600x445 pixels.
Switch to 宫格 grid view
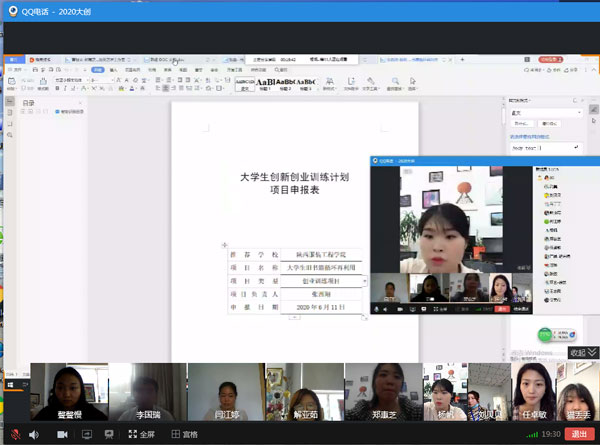[x=184, y=435]
